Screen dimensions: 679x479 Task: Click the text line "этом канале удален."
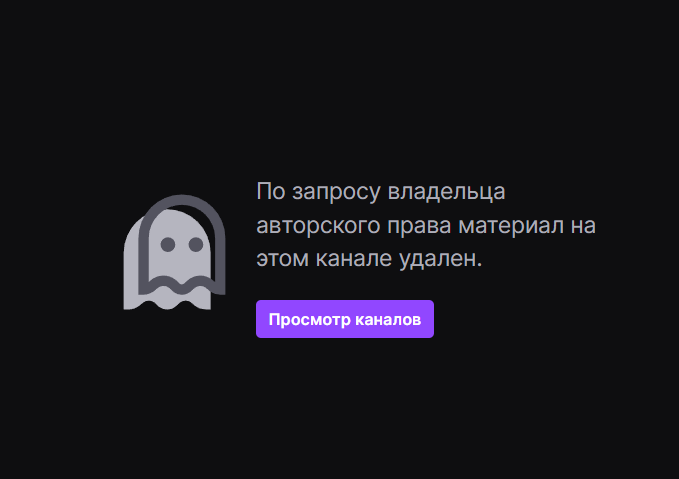pyautogui.click(x=369, y=259)
